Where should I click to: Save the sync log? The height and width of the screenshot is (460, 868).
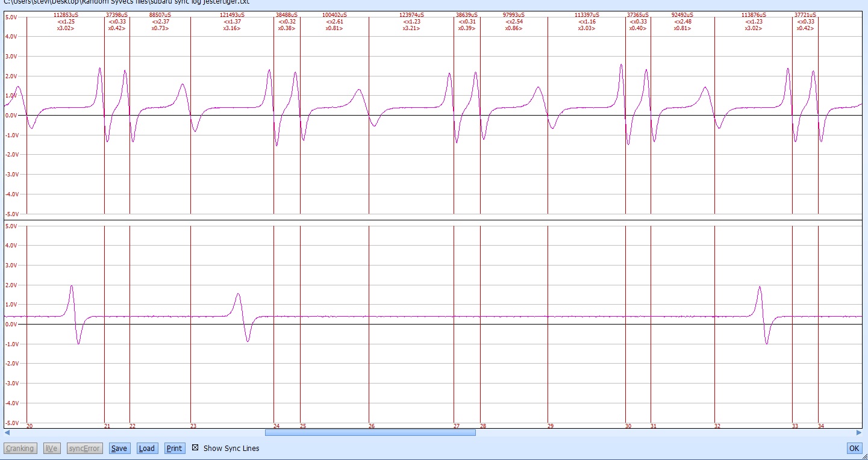click(x=119, y=448)
